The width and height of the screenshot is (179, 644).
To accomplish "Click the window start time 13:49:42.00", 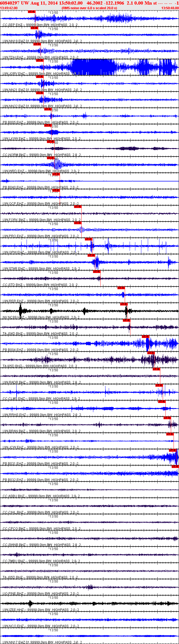I will 9,8.
